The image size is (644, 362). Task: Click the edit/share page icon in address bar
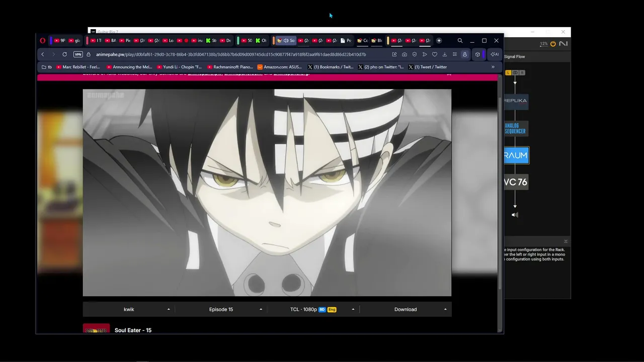point(394,54)
